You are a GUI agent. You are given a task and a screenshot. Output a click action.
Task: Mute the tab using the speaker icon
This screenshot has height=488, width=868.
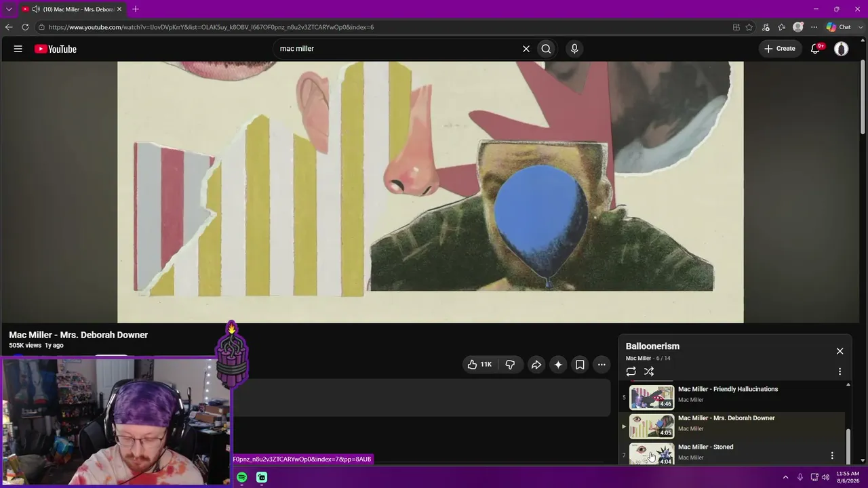point(35,9)
